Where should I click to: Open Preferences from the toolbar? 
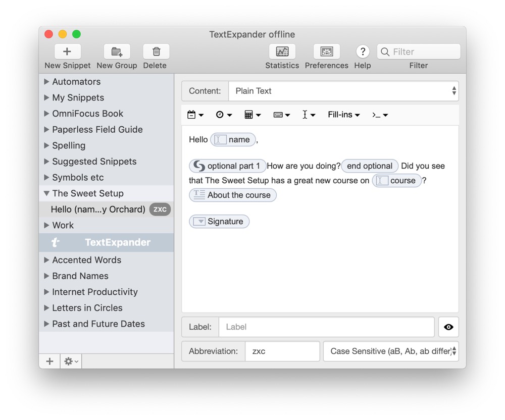tap(327, 51)
